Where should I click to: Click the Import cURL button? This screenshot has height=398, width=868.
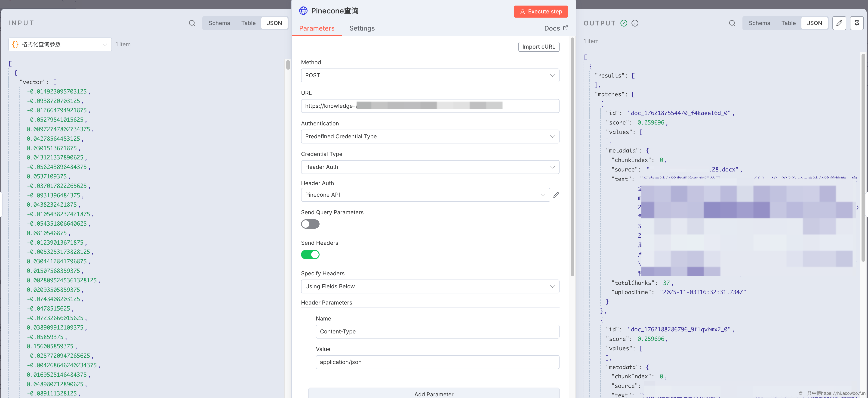539,47
